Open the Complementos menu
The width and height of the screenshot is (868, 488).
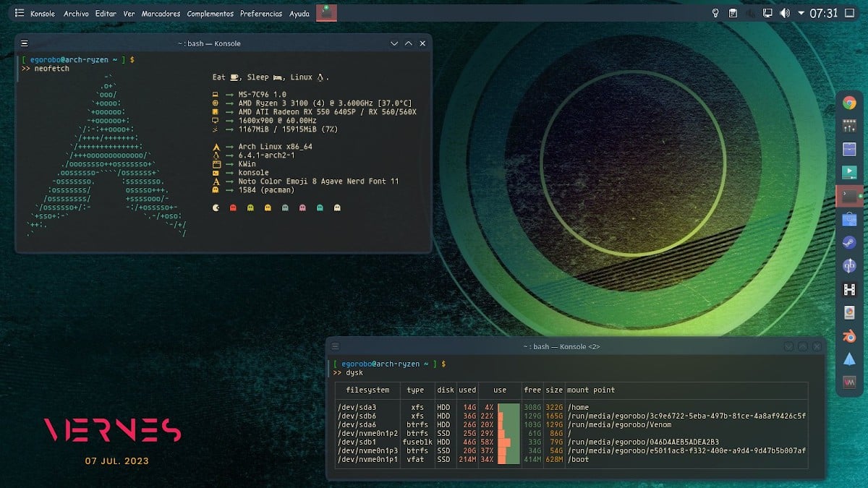[210, 14]
